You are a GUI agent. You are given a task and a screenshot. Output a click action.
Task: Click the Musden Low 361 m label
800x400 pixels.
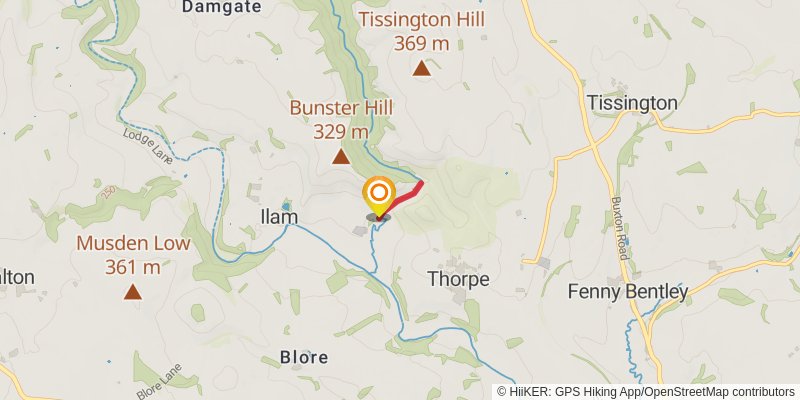(133, 255)
